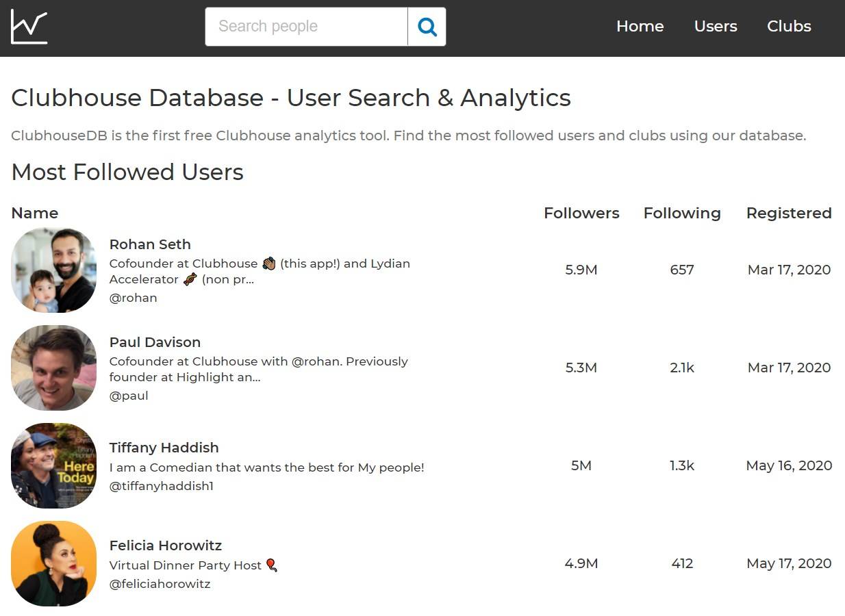Select Tiffany Haddish's profile picture
845x616 pixels.
(54, 465)
